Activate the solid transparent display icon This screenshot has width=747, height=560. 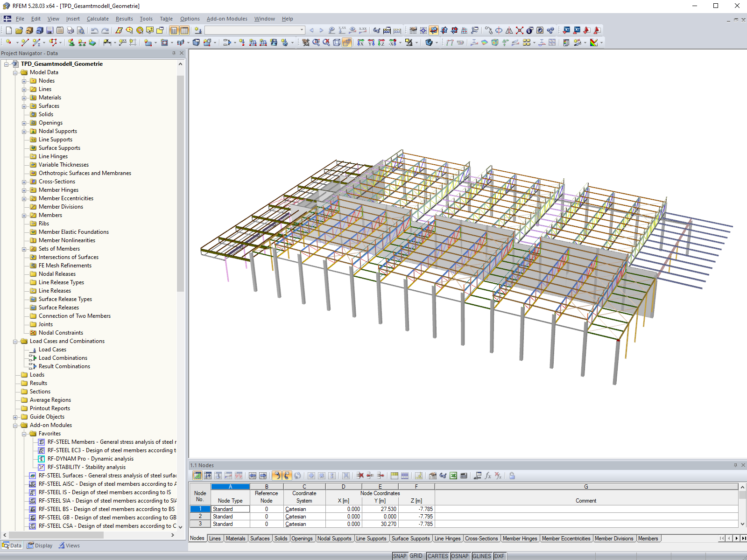pyautogui.click(x=347, y=42)
